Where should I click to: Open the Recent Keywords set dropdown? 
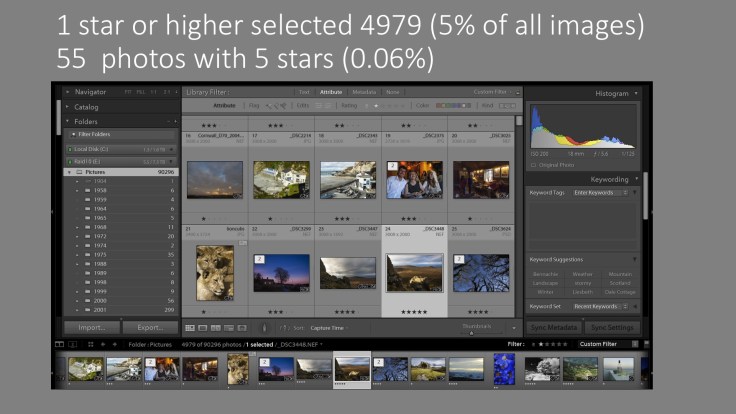point(600,307)
